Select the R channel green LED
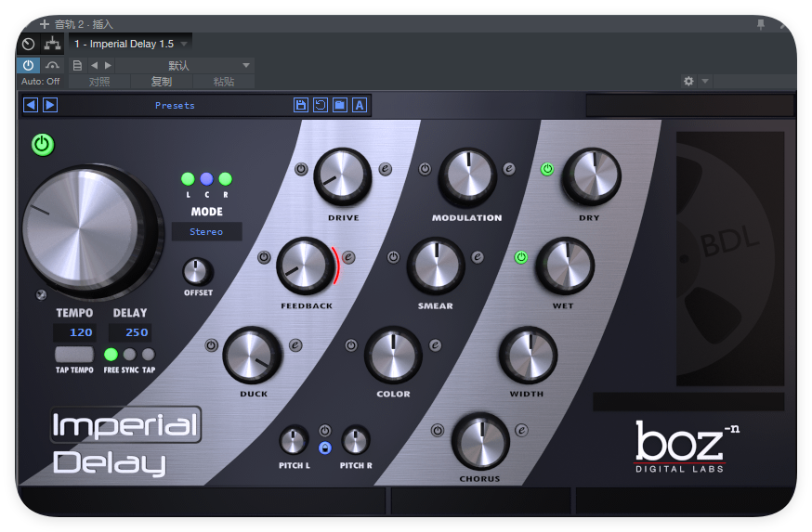The image size is (812, 532). [225, 179]
